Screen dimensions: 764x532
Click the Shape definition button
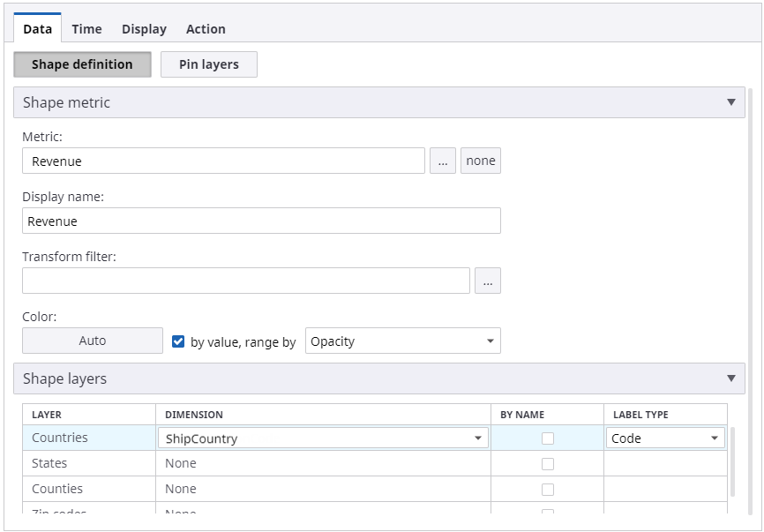point(82,64)
